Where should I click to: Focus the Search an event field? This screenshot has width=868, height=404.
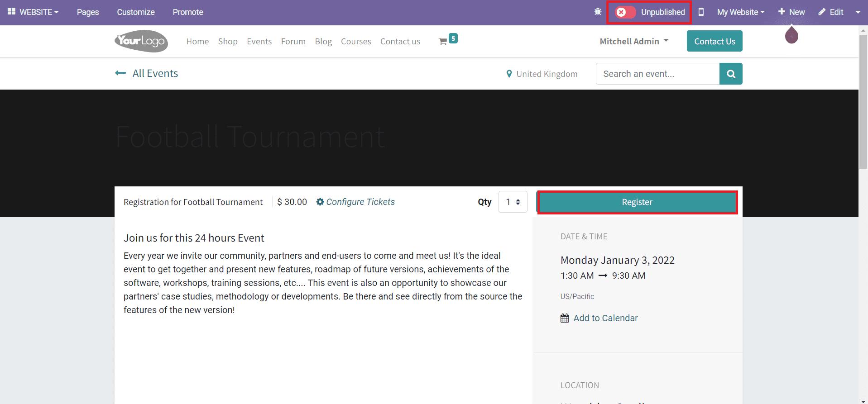657,74
